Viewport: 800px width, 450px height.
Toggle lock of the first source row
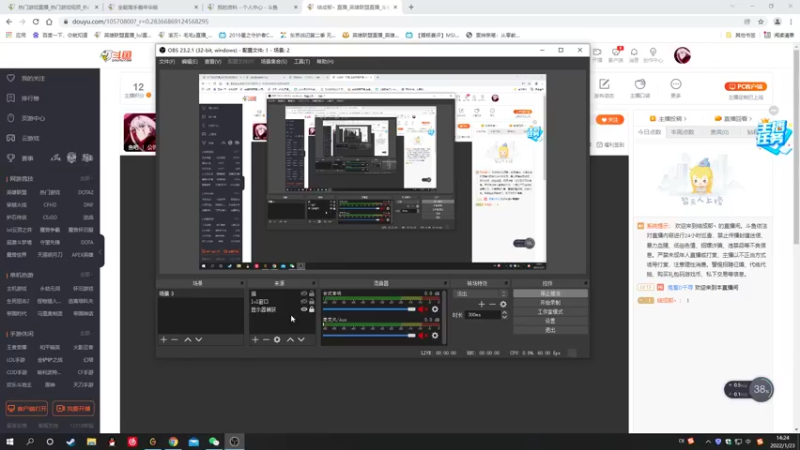(x=312, y=294)
